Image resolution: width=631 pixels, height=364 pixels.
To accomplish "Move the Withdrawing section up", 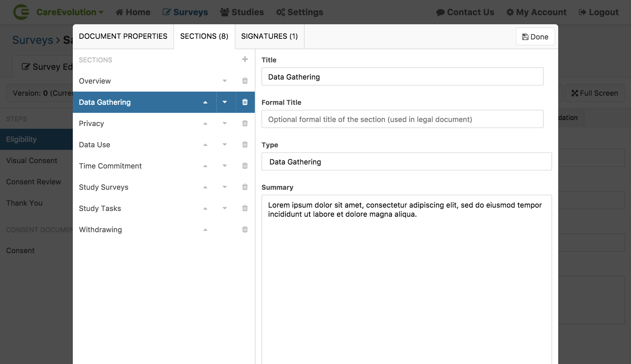I will tap(205, 230).
